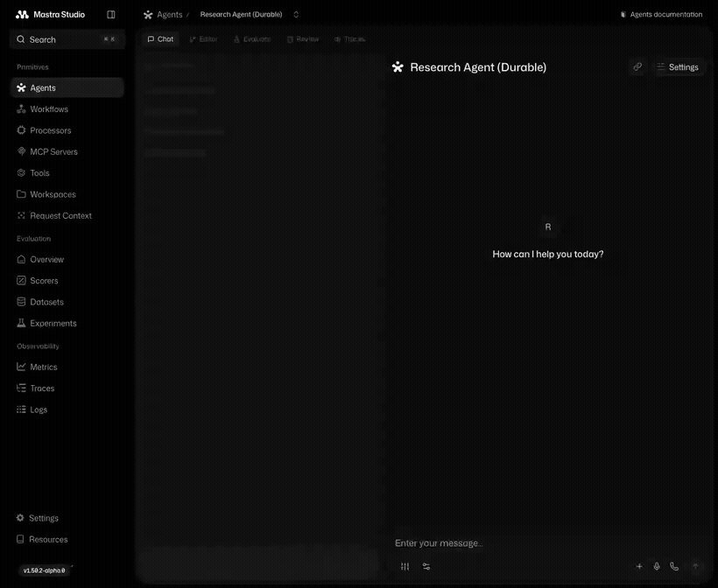
Task: Open Scorers in the sidebar
Action: (67, 281)
